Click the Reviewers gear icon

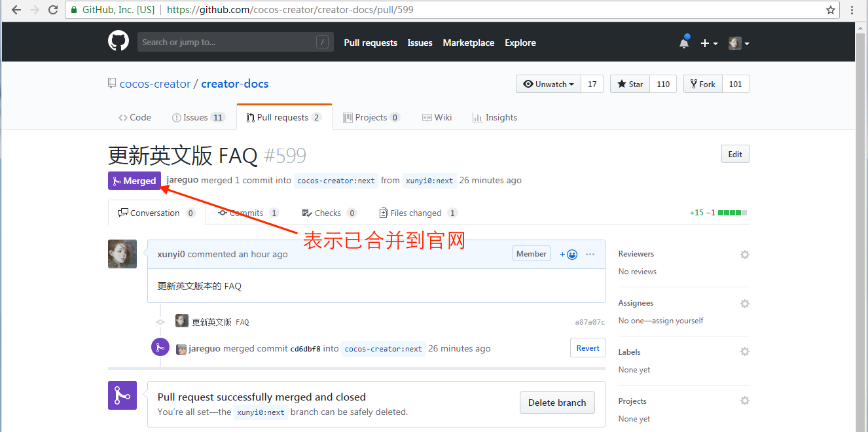point(744,254)
